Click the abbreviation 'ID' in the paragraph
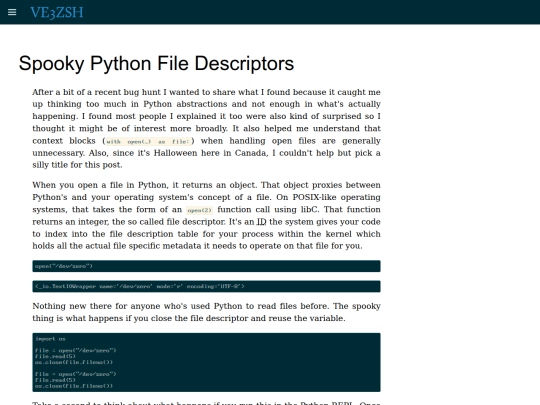 point(262,222)
